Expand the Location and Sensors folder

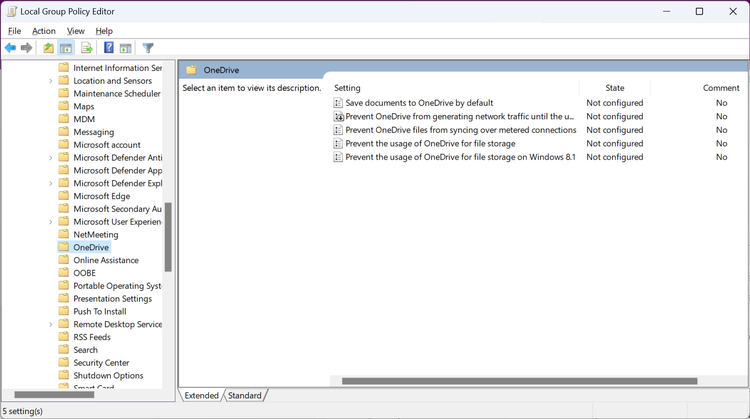51,81
